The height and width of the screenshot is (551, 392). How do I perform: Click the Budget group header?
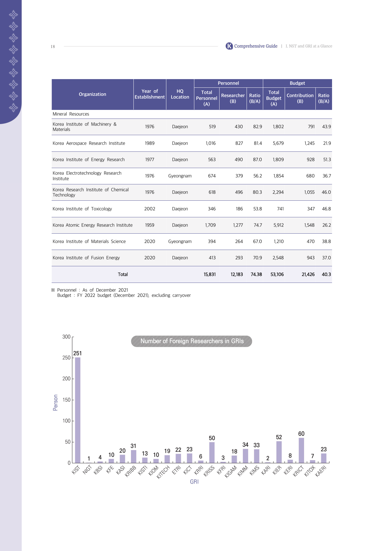point(298,83)
